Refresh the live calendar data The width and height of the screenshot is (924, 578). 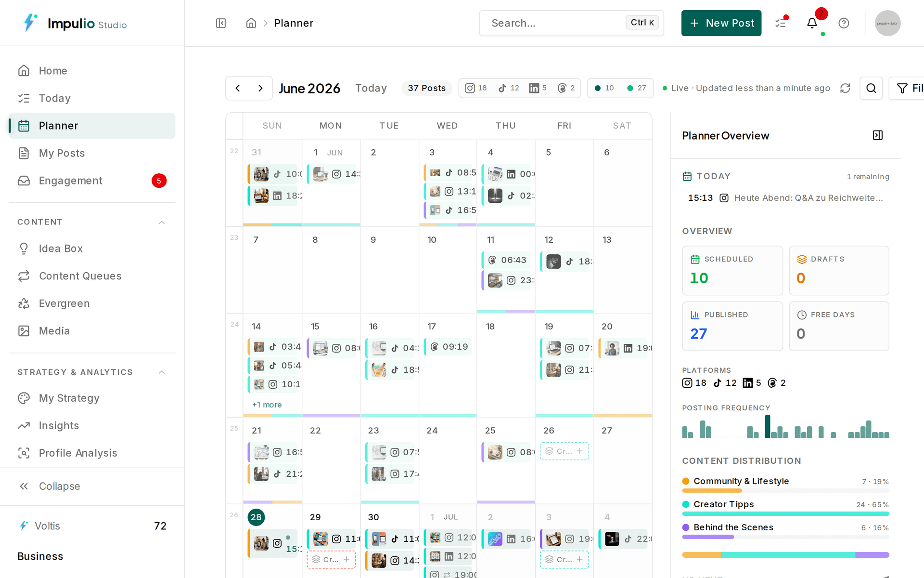pos(845,88)
